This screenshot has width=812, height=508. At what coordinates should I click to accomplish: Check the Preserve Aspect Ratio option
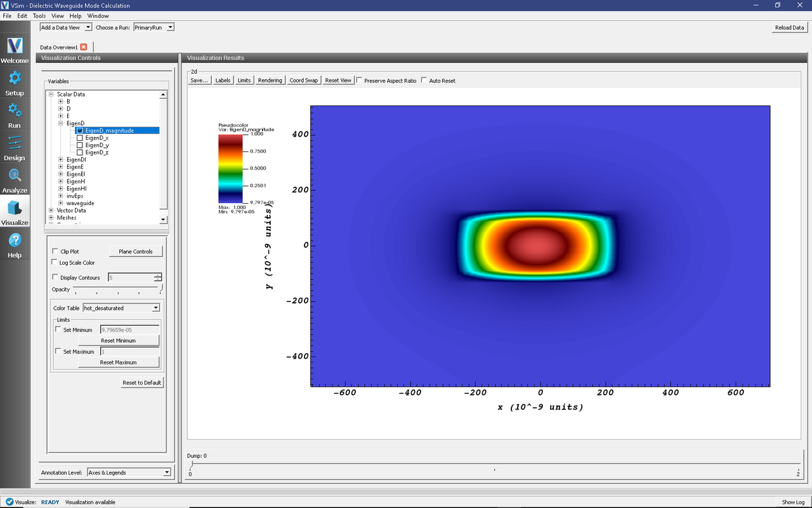[360, 81]
